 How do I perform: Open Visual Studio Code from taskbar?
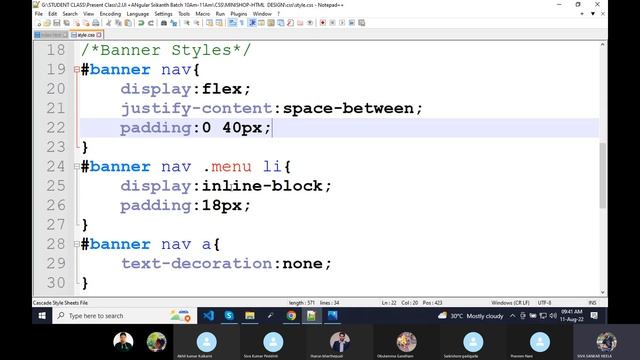click(208, 316)
